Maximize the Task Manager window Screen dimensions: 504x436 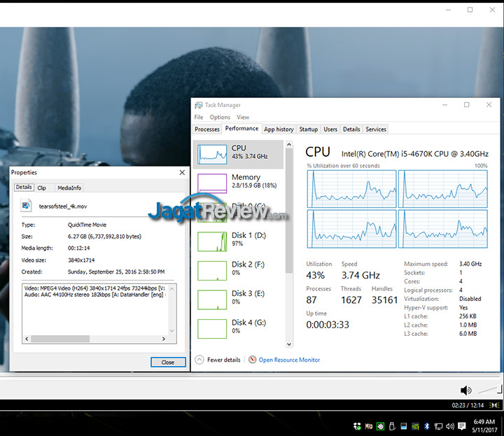(x=466, y=105)
